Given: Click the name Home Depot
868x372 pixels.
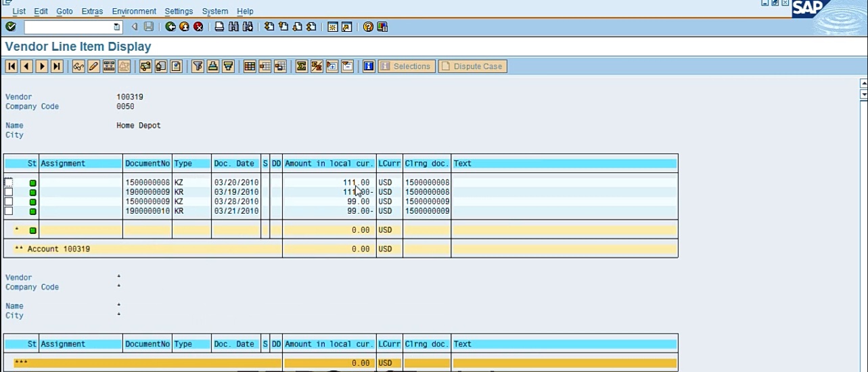Looking at the screenshot, I should [139, 125].
